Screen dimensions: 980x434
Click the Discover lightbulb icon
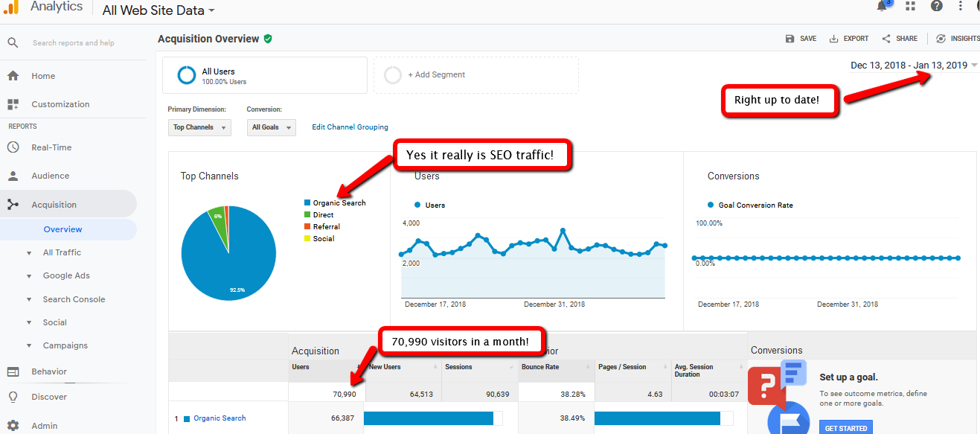(x=13, y=397)
